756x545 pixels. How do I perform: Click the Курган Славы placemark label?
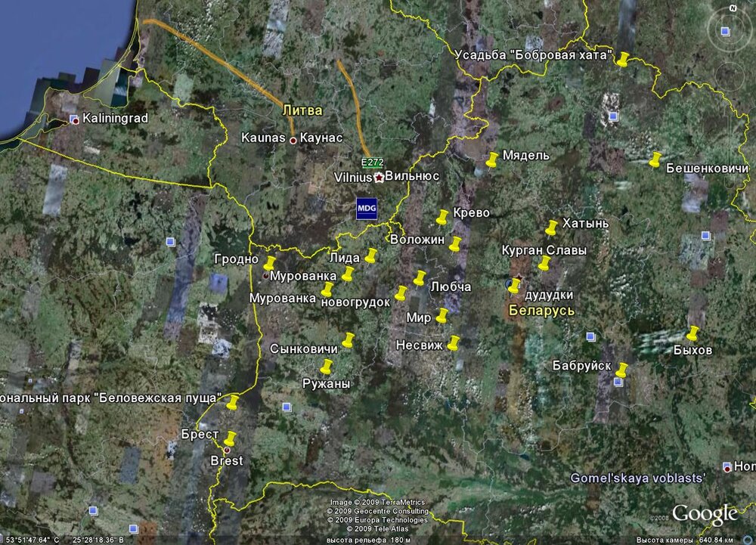pyautogui.click(x=544, y=250)
